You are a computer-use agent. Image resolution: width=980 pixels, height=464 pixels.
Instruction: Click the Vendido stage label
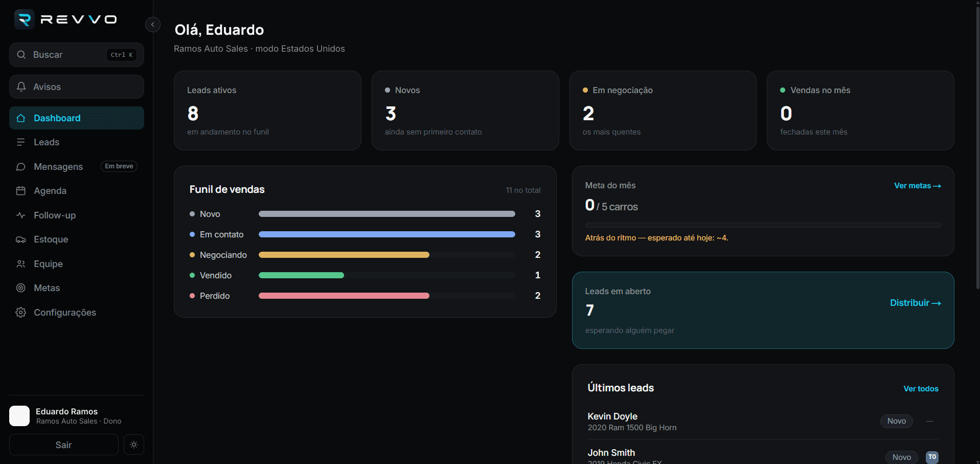[216, 275]
